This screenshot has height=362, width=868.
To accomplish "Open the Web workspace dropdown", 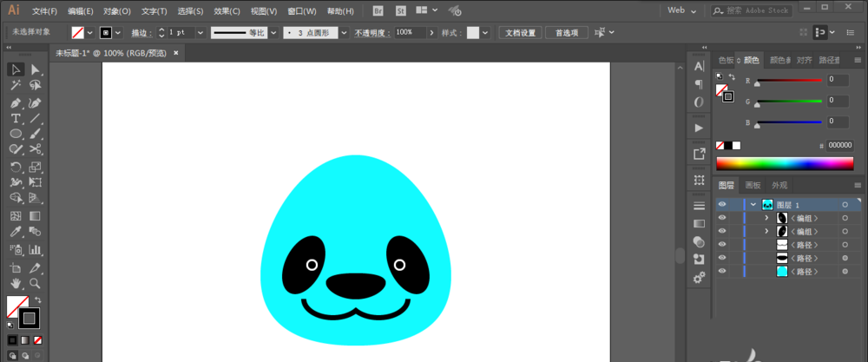I will pyautogui.click(x=682, y=10).
